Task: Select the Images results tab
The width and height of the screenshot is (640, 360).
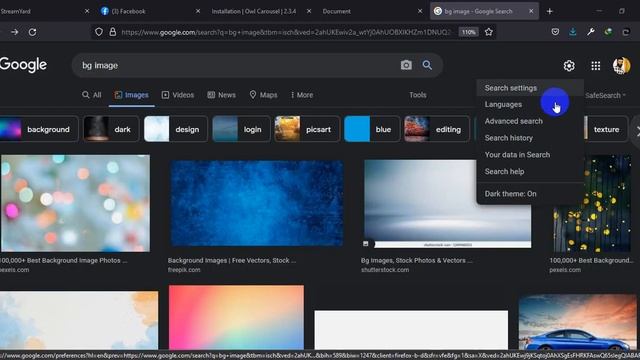Action: (131, 95)
